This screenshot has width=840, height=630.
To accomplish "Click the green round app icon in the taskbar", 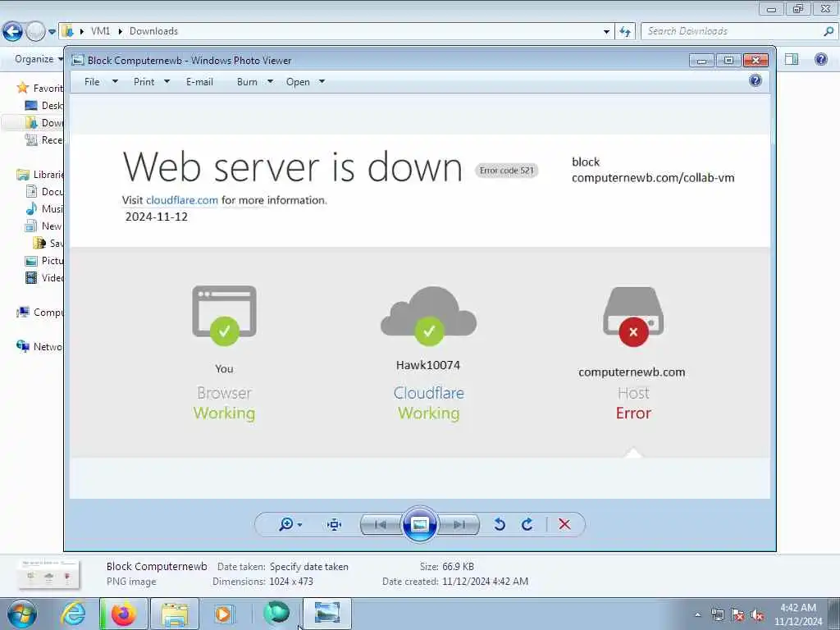I will pyautogui.click(x=276, y=613).
